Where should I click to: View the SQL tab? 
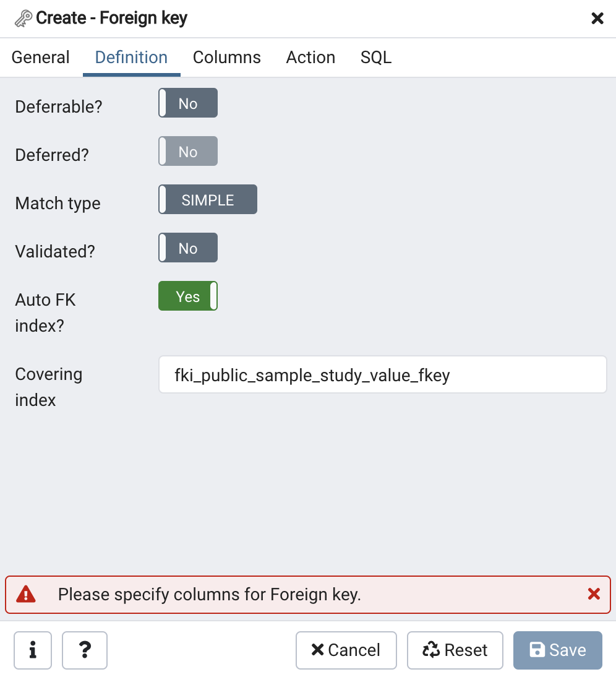[x=376, y=58]
